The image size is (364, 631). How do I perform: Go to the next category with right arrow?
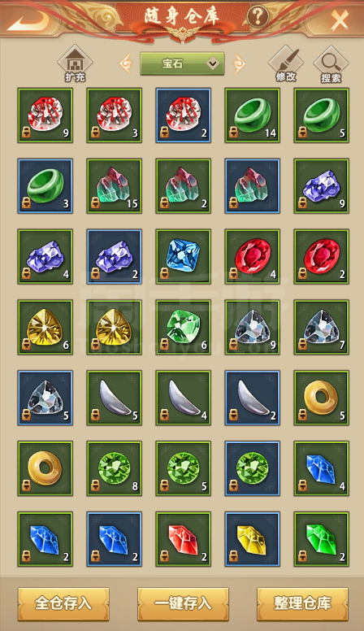coord(239,63)
